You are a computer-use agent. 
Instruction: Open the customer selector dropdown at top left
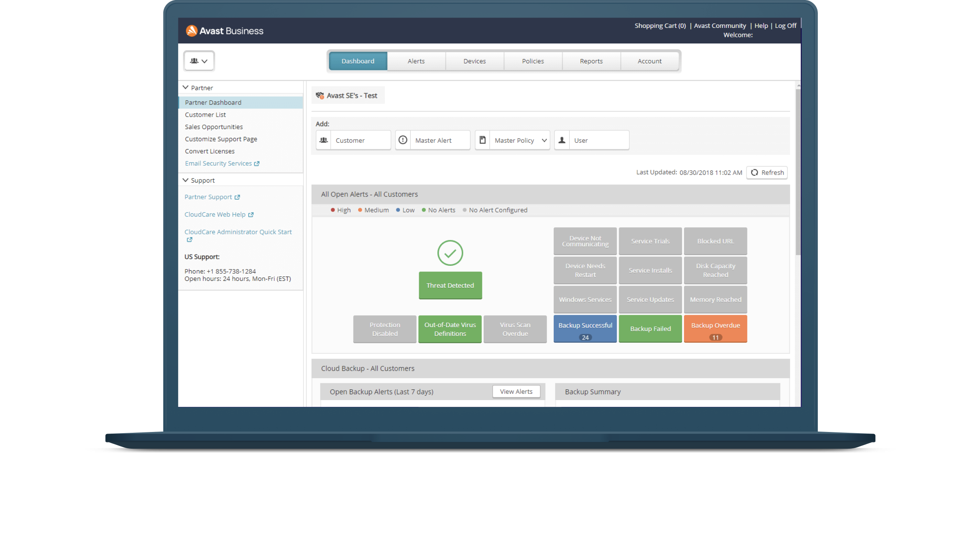click(199, 61)
